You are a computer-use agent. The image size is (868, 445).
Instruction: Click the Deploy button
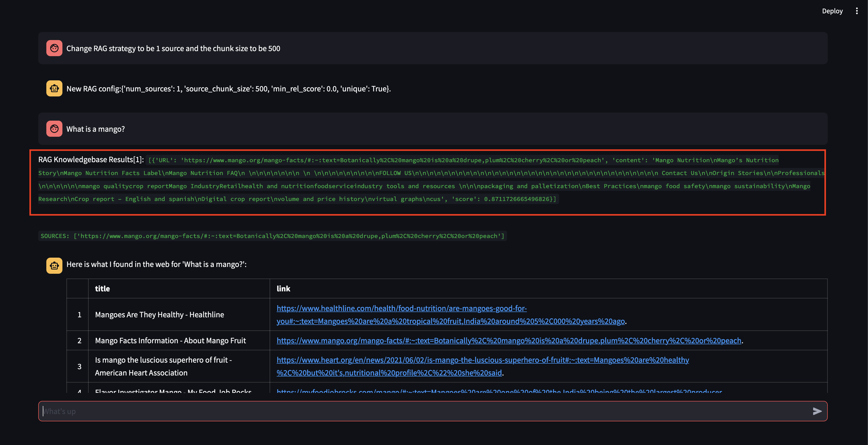point(832,11)
